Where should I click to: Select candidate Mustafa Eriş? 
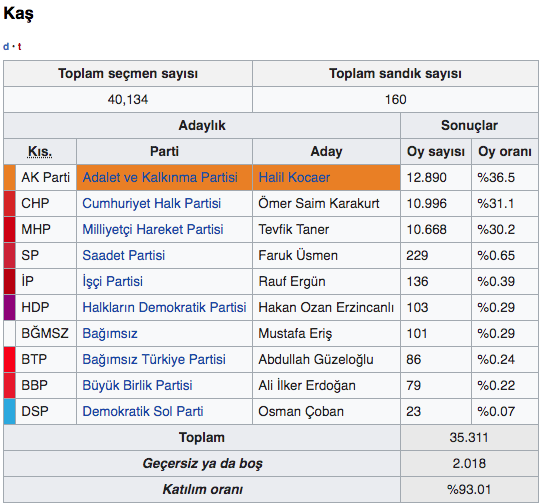click(x=295, y=333)
